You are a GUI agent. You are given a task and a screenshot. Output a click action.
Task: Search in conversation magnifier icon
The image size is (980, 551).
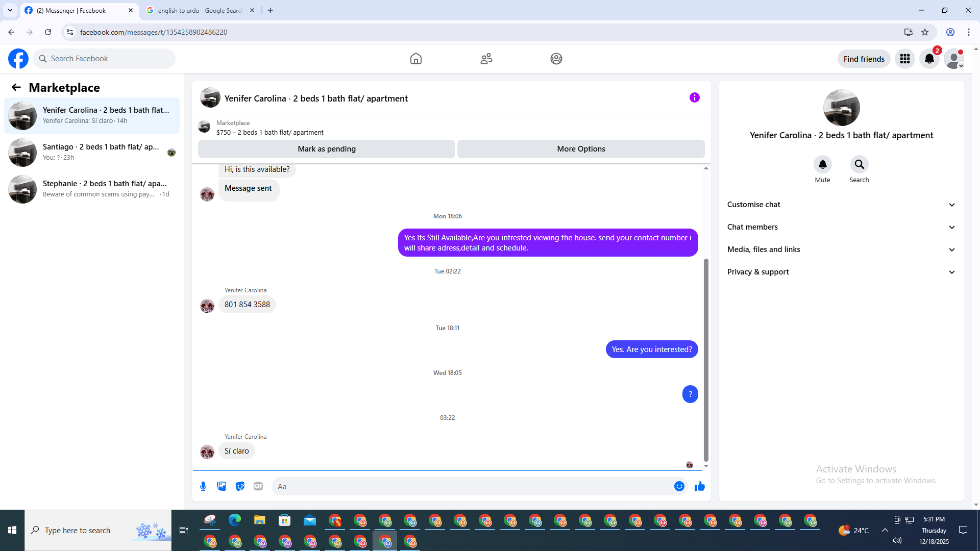click(x=860, y=164)
